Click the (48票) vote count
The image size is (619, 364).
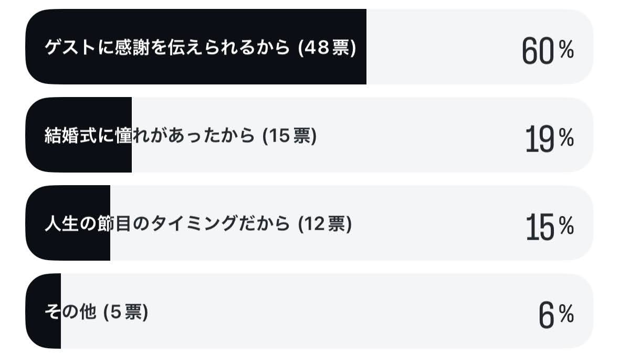(x=327, y=48)
